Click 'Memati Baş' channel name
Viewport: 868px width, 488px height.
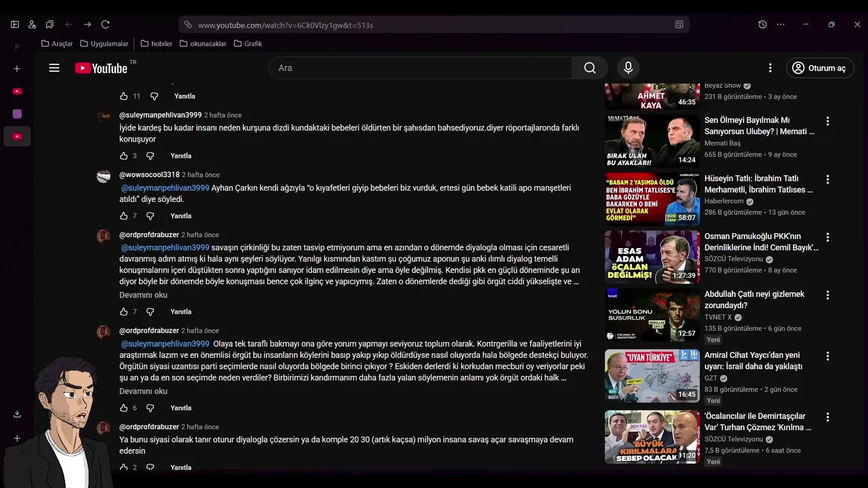(723, 143)
